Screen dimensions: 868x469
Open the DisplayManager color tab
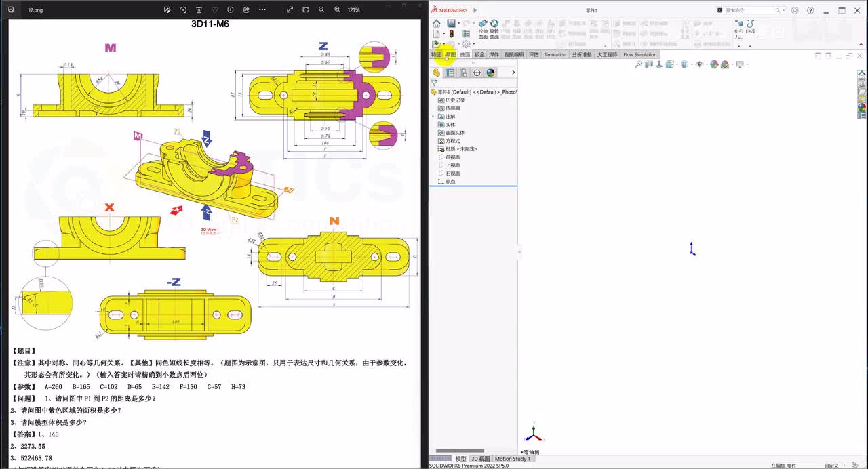point(490,73)
